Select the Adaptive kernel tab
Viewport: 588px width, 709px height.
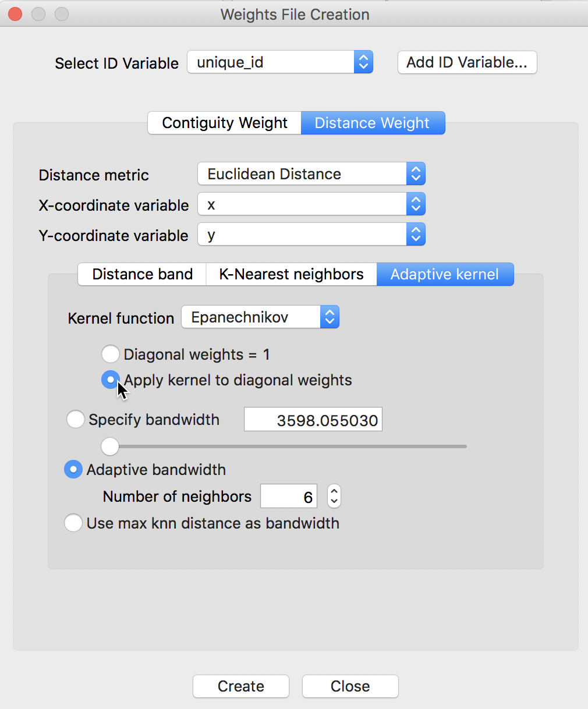[445, 274]
